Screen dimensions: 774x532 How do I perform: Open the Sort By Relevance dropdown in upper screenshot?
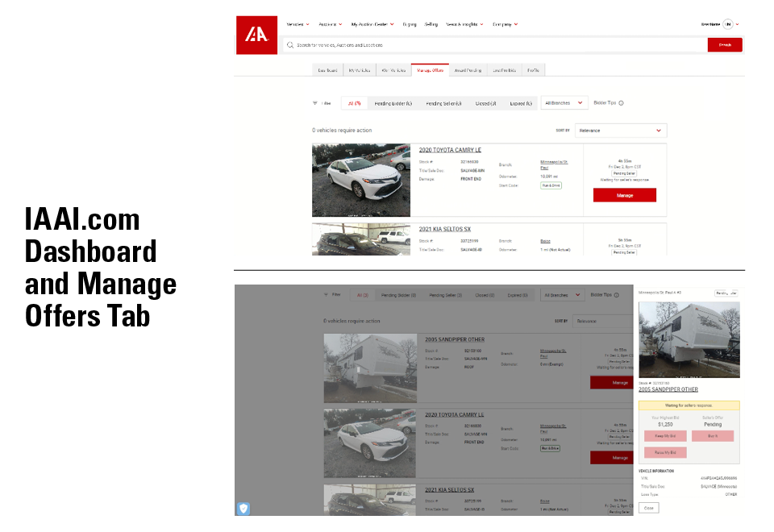(621, 131)
